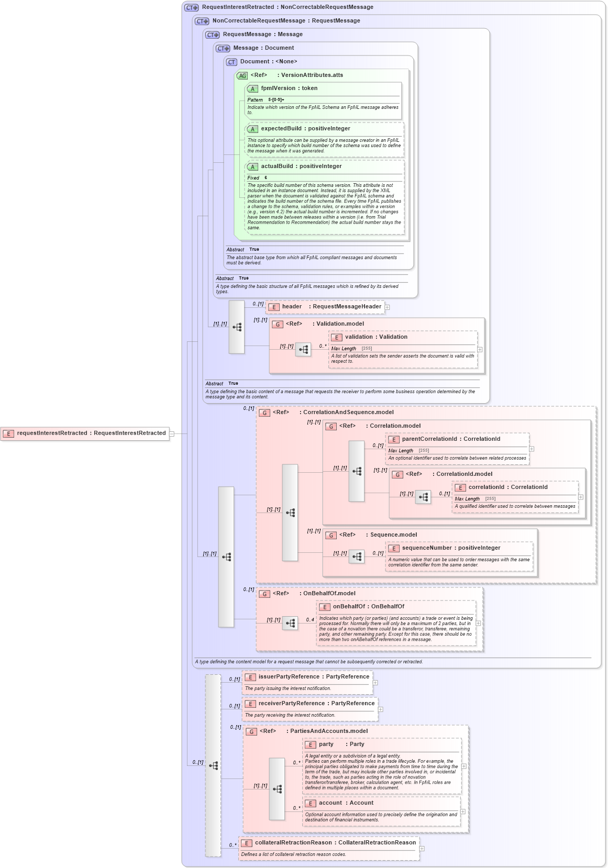This screenshot has height=868, width=608.
Task: Click the E icon of account element
Action: pos(311,803)
